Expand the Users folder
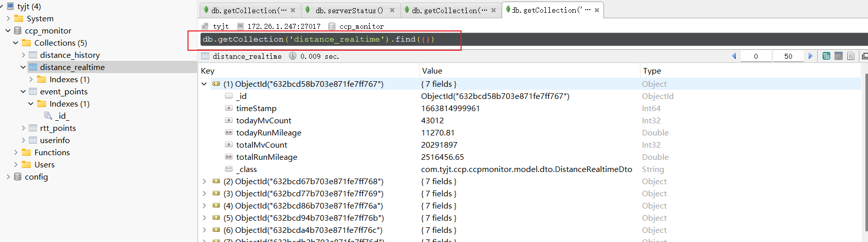This screenshot has width=868, height=242. point(16,165)
